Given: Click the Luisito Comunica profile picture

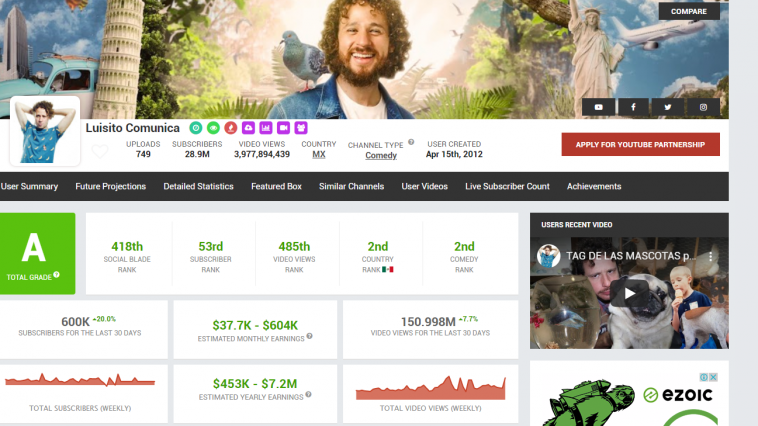Looking at the screenshot, I should point(44,131).
